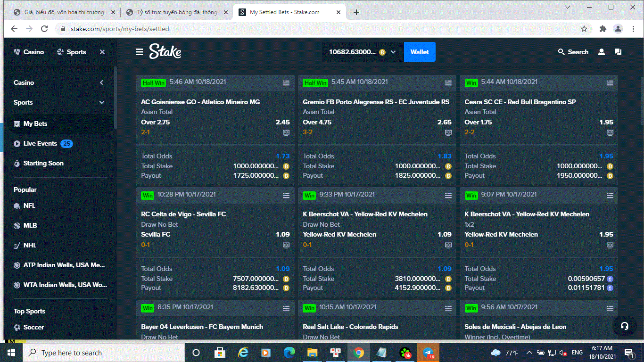The width and height of the screenshot is (644, 362).
Task: Switch to the Casino tab at top
Action: (x=29, y=52)
